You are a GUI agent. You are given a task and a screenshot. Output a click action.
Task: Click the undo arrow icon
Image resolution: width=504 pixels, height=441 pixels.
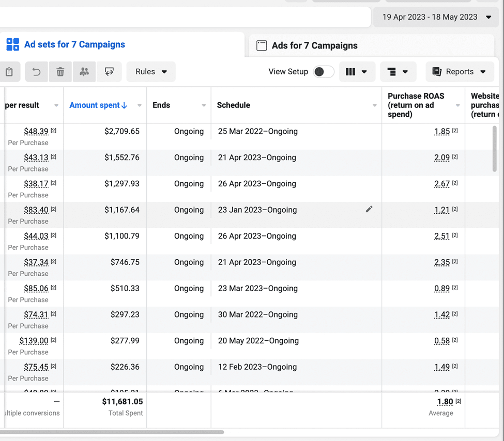pyautogui.click(x=36, y=72)
